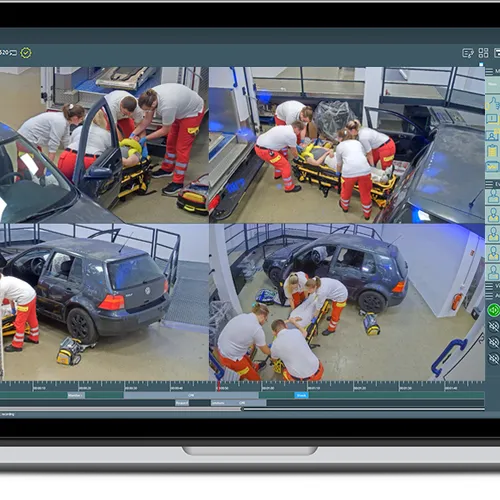This screenshot has width=500, height=500.
Task: Open the annotation note editor icon
Action: (x=468, y=53)
